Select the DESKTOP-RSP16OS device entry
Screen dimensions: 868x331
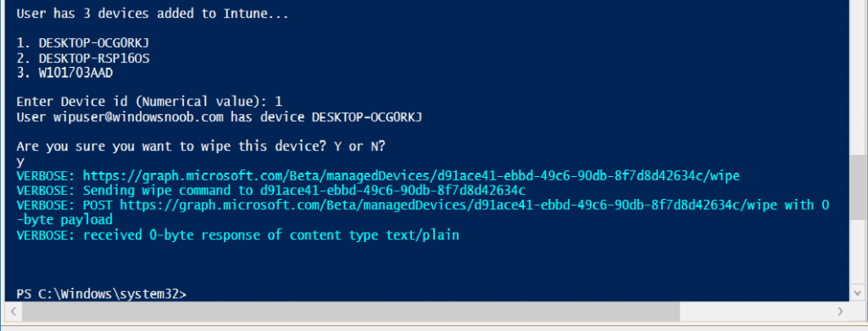(x=83, y=58)
